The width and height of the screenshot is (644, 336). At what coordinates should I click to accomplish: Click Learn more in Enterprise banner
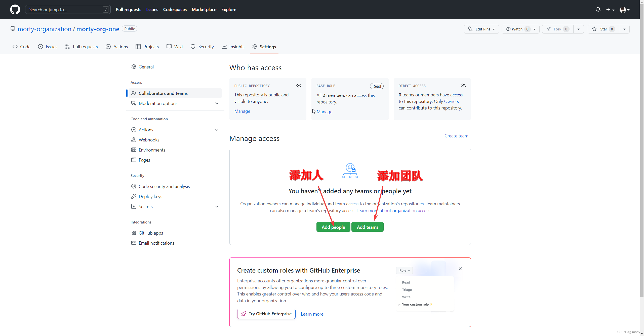(x=312, y=314)
